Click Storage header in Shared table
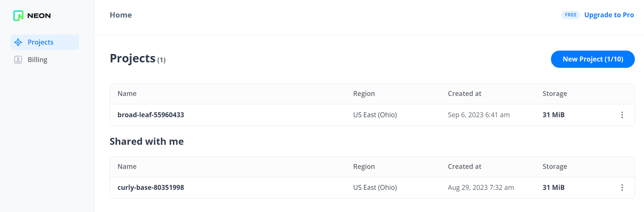 point(555,166)
